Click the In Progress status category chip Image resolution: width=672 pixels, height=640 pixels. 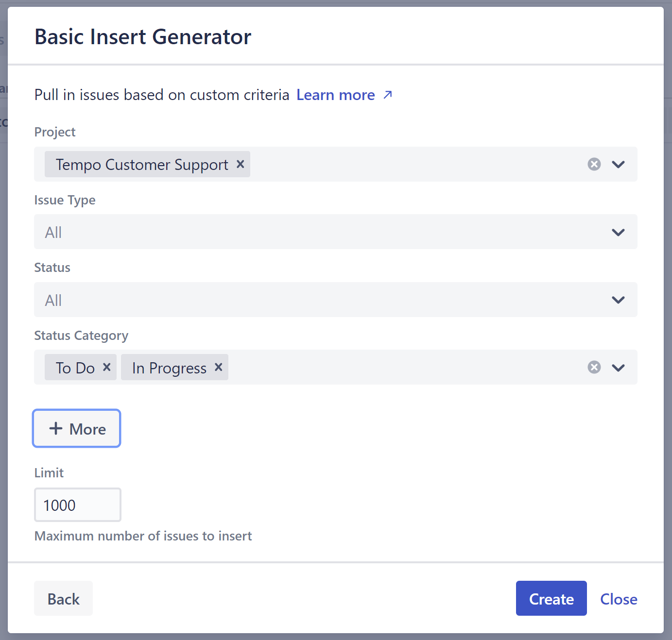[x=169, y=368]
